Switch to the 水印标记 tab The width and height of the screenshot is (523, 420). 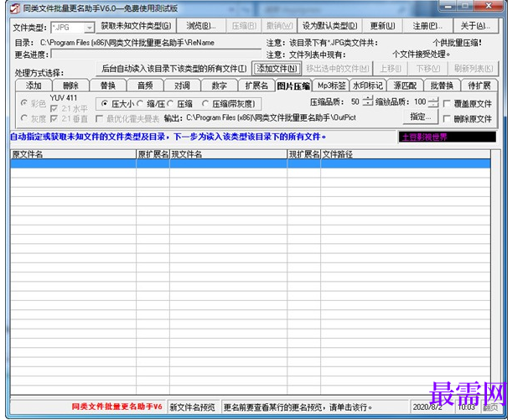click(368, 86)
